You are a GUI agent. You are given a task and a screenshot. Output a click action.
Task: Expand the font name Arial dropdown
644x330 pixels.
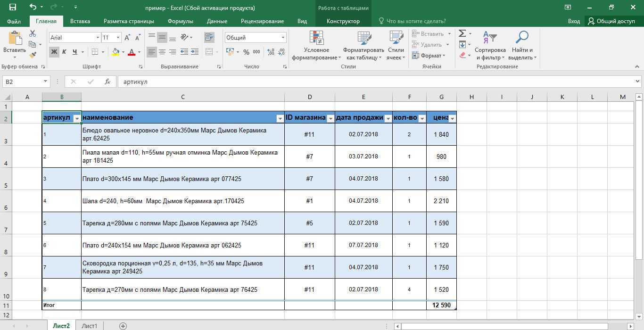tap(98, 38)
